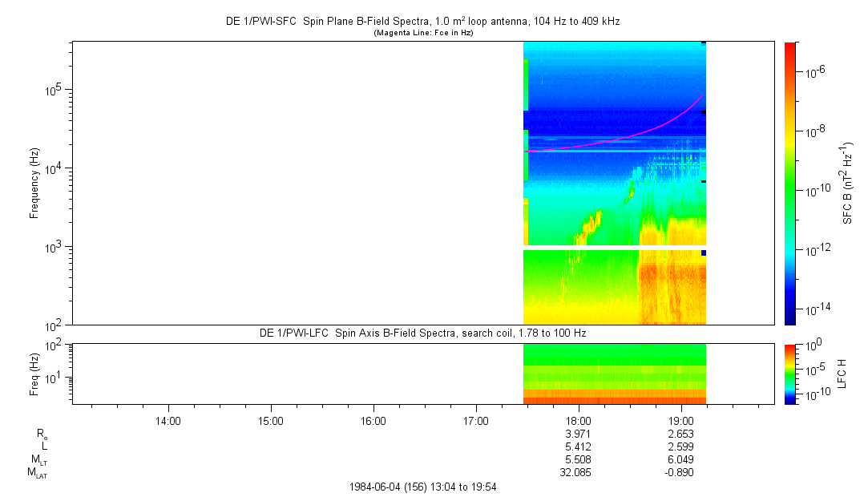Click the Frequency (Hz) y-axis label
This screenshot has width=868, height=497.
[x=34, y=183]
